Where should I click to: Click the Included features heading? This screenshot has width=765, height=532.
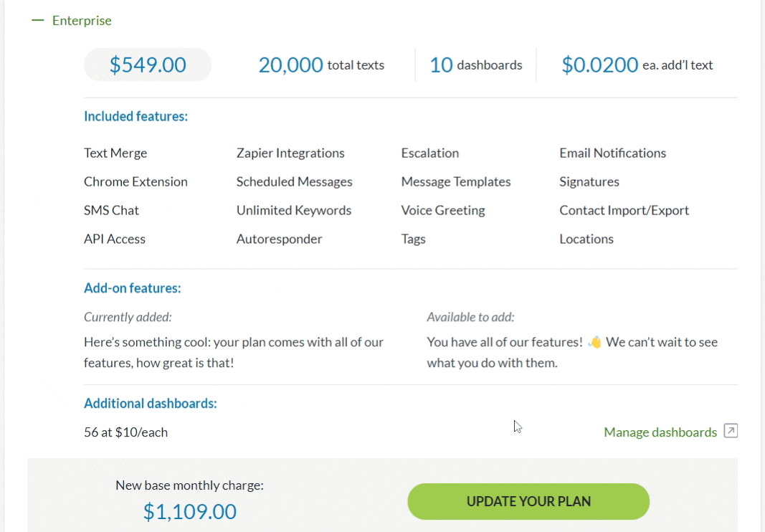pos(136,116)
